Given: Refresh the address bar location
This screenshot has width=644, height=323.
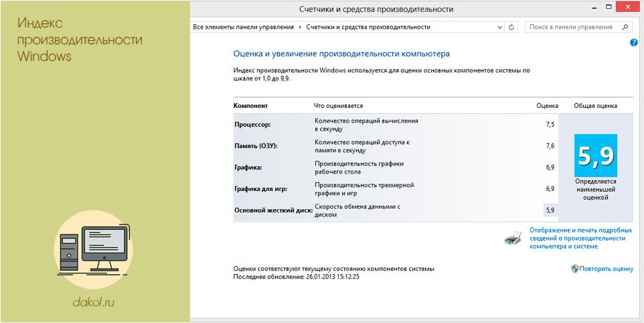Looking at the screenshot, I should point(511,27).
